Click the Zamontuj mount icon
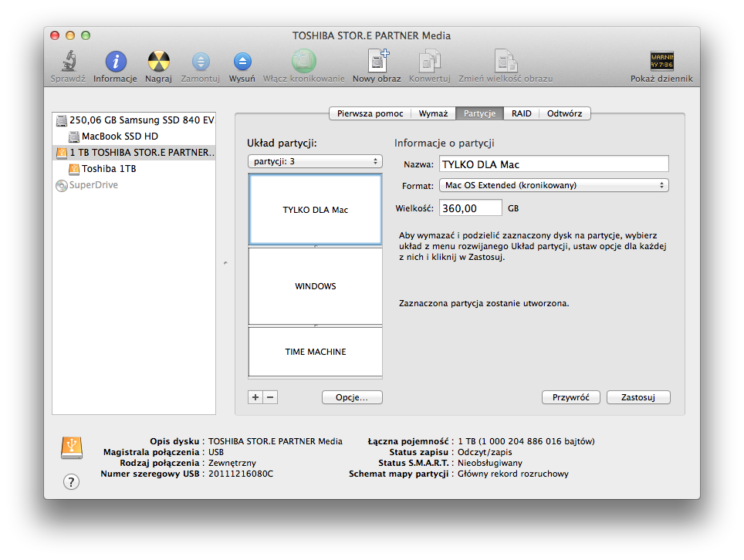 [x=201, y=62]
